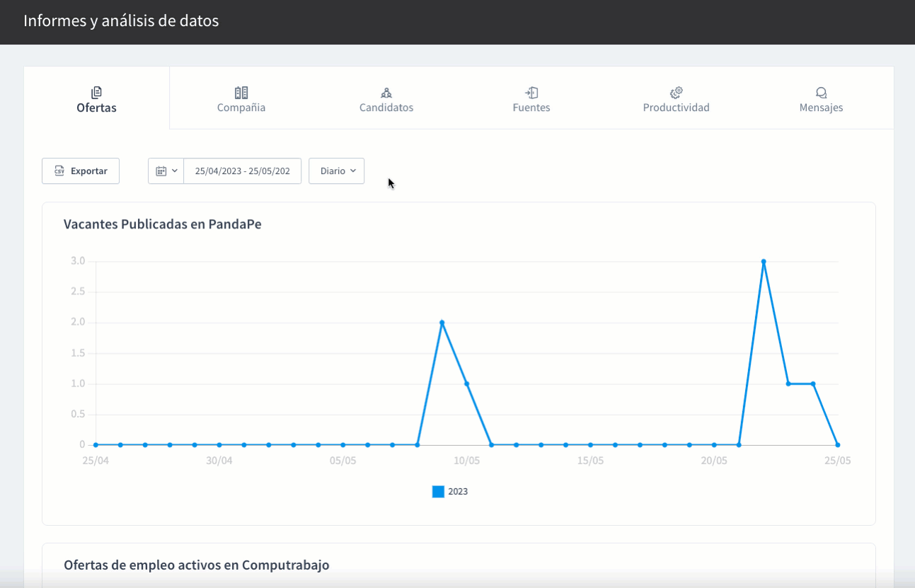The width and height of the screenshot is (915, 588).
Task: Click the Productividad gear icon
Action: pos(677,93)
